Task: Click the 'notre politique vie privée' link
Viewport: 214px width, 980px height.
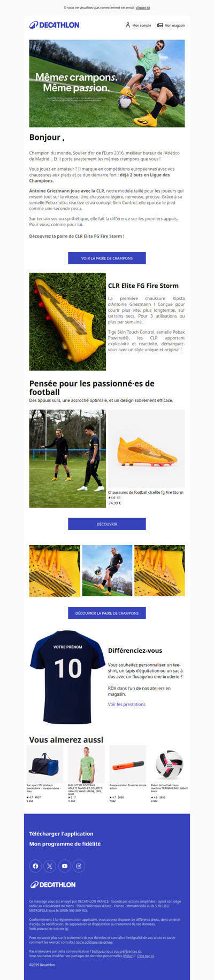Action: 94,942
